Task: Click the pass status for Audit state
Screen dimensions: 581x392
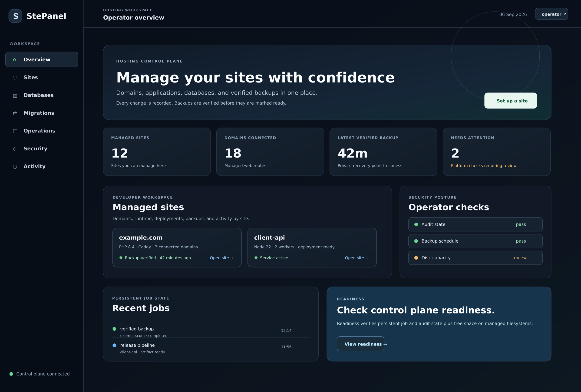Action: 521,224
